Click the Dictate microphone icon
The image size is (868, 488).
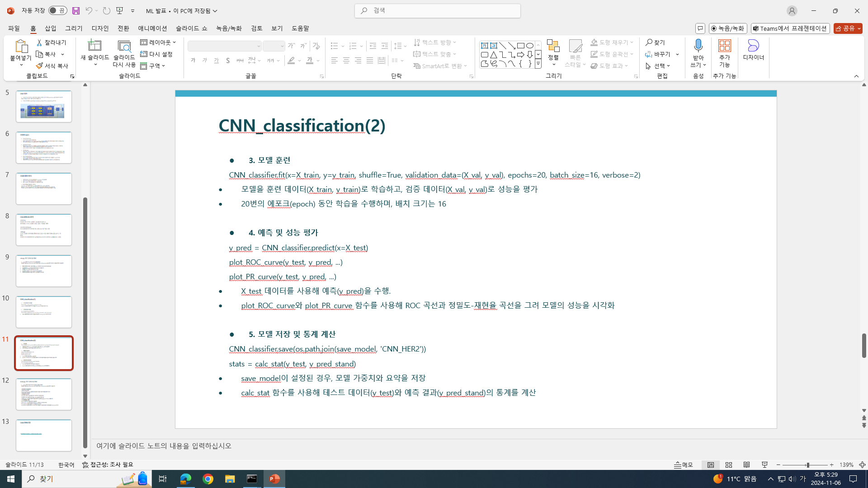click(698, 46)
